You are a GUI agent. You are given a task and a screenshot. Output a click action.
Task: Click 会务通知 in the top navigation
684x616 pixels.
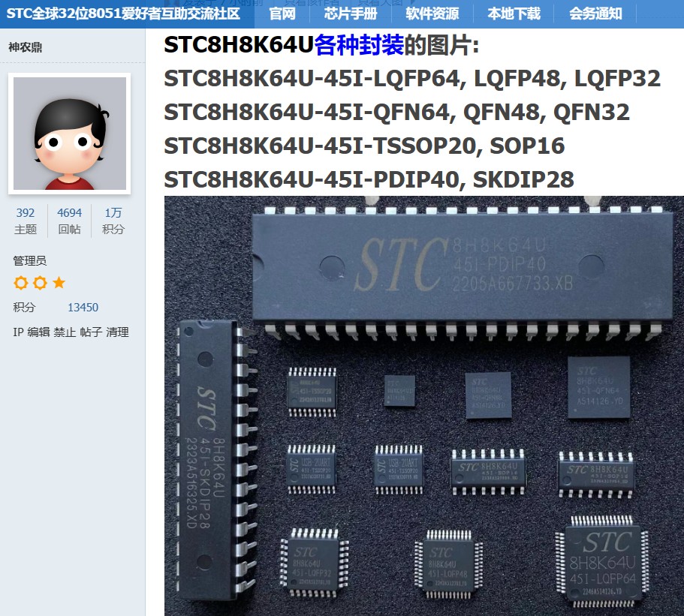tap(595, 14)
